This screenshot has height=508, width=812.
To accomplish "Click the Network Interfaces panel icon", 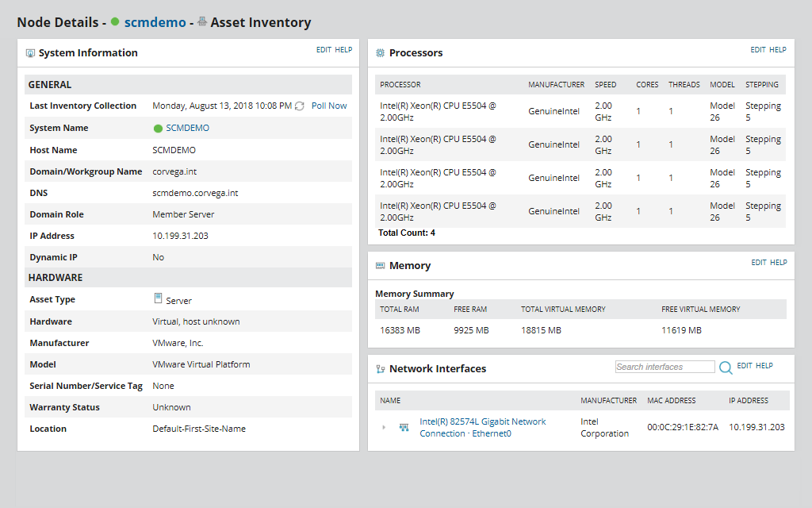I will tap(380, 369).
